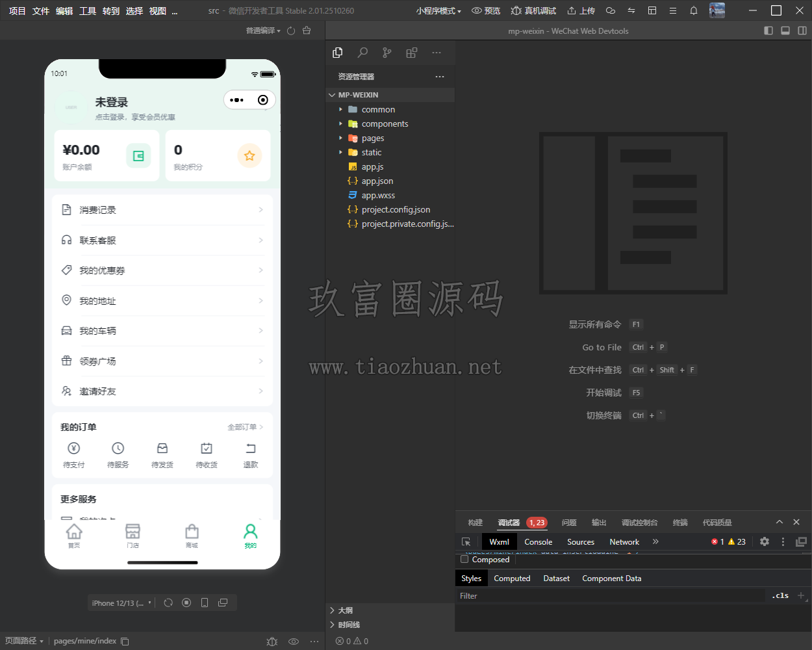This screenshot has width=812, height=650.
Task: Click the 真机调试 bug icon
Action: 516,10
